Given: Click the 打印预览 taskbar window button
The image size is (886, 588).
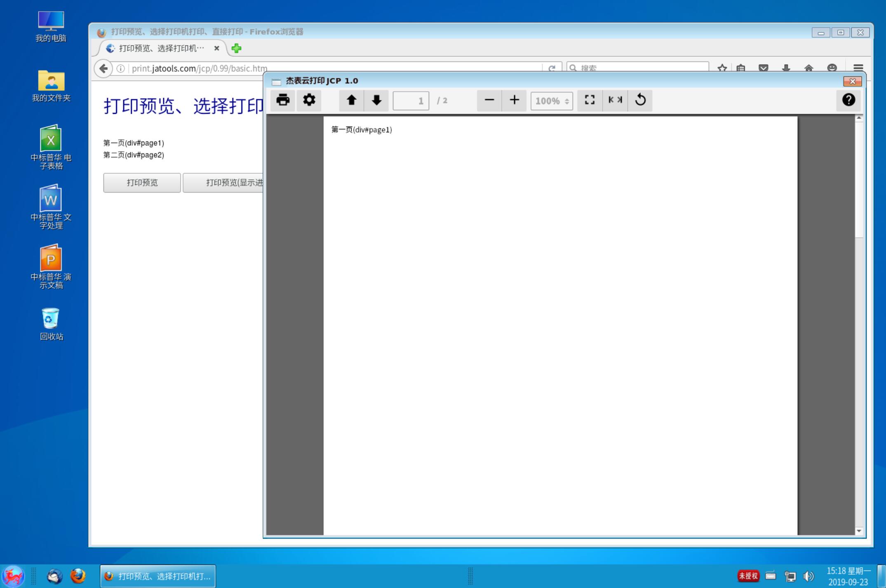Looking at the screenshot, I should coord(158,576).
